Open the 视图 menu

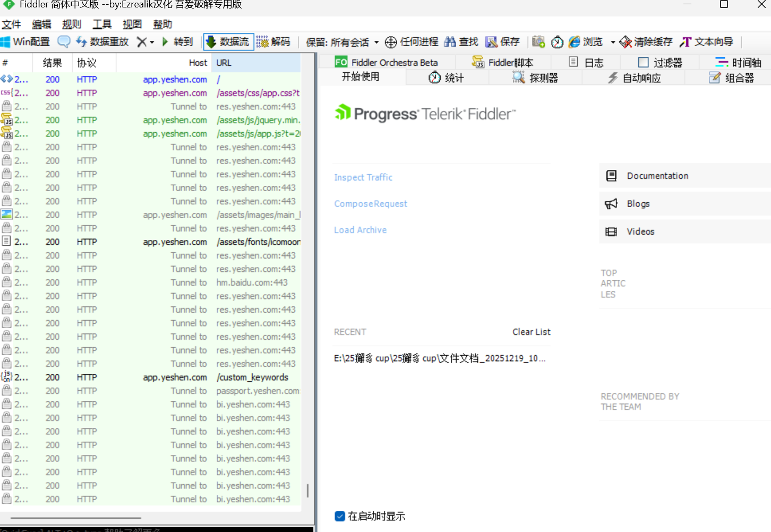pos(132,24)
